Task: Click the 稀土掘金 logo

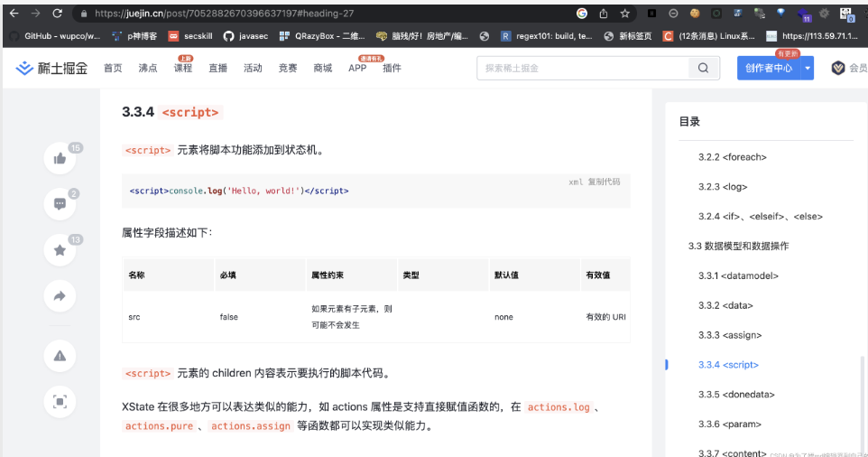Action: click(x=51, y=68)
